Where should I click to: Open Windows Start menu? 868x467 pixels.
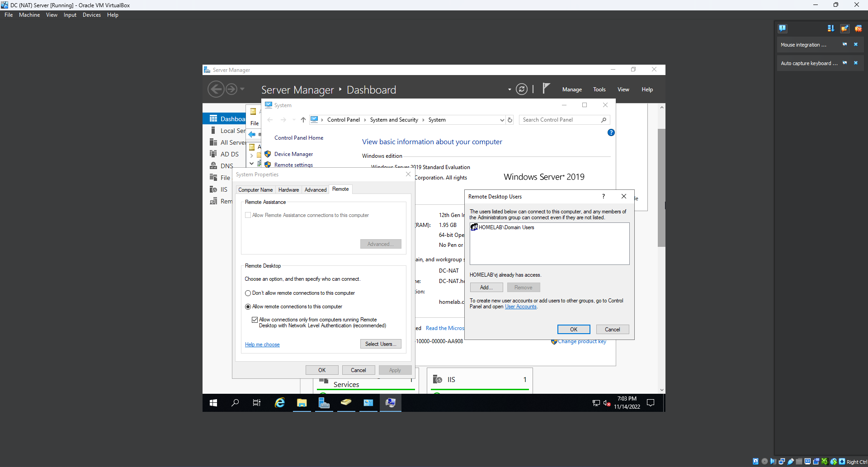pos(213,403)
